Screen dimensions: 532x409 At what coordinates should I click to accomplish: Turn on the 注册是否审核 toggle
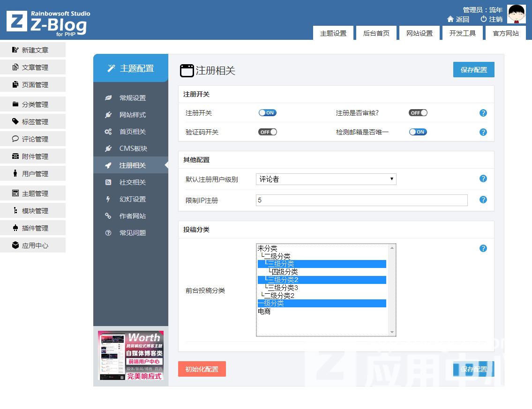coord(418,113)
